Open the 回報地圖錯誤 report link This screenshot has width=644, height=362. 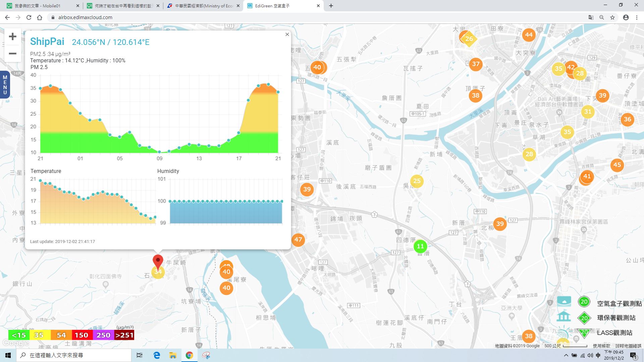(x=628, y=346)
